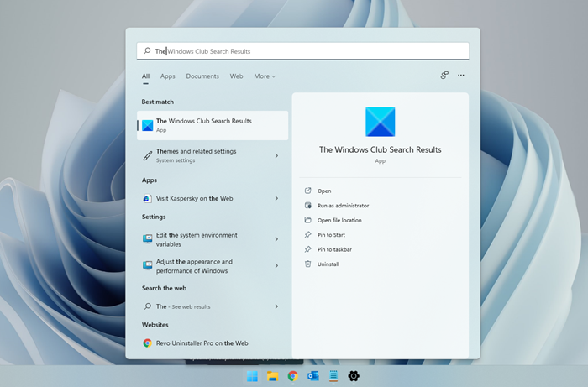The width and height of the screenshot is (588, 387).
Task: Click Uninstall in the app actions list
Action: pos(329,264)
